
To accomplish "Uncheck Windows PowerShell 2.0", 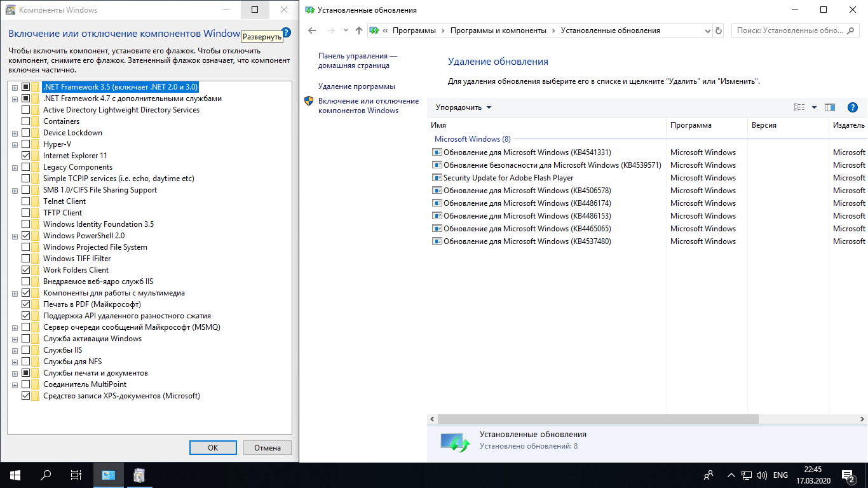I will pyautogui.click(x=25, y=236).
